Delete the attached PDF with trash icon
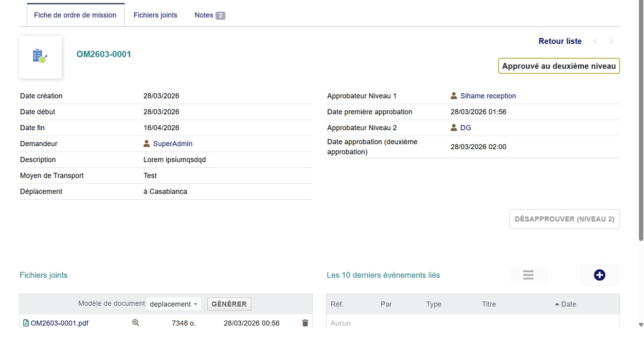This screenshot has height=346, width=644. [305, 323]
